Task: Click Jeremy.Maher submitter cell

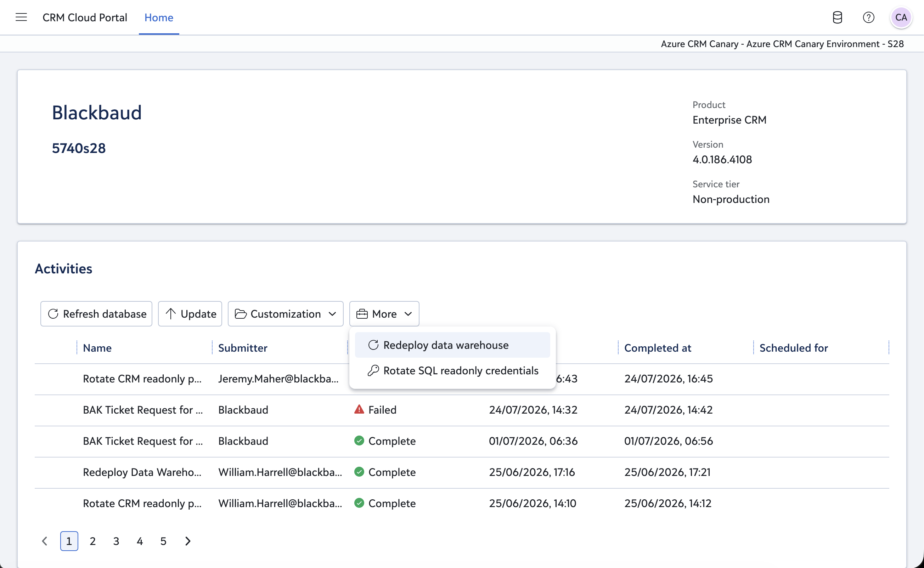Action: pos(278,379)
